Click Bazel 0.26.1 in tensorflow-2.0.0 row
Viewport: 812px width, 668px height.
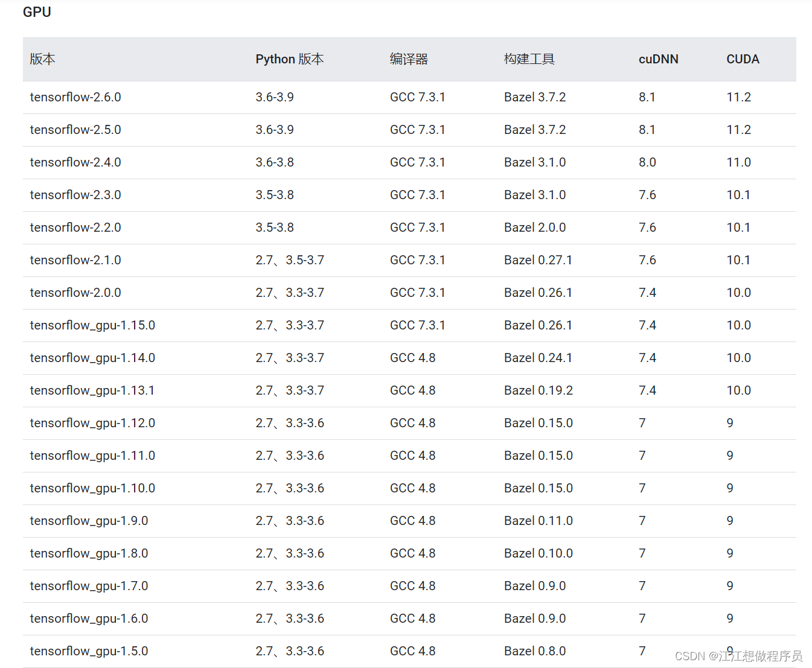point(539,293)
